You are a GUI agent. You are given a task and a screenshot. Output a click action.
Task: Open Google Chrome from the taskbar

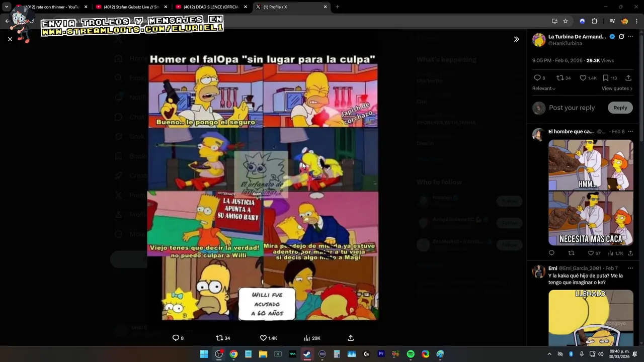tap(233, 354)
